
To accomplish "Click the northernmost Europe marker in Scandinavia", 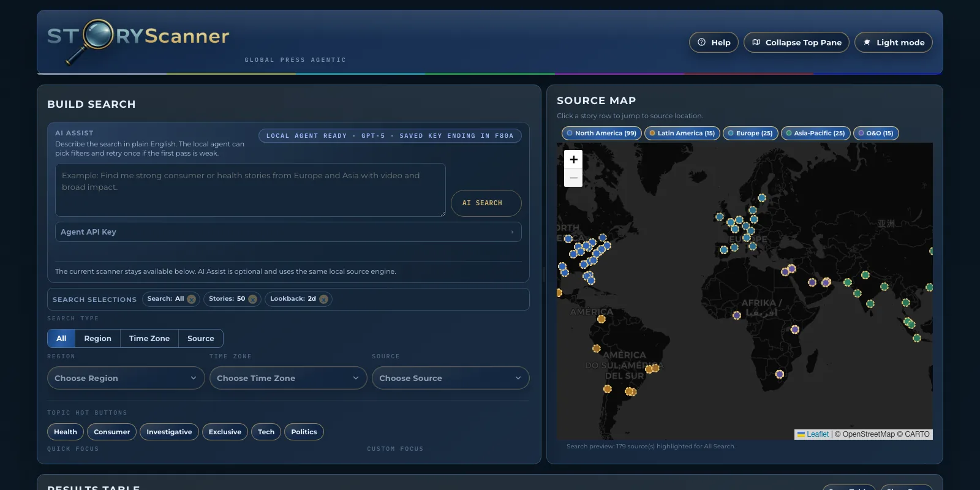I will [762, 198].
